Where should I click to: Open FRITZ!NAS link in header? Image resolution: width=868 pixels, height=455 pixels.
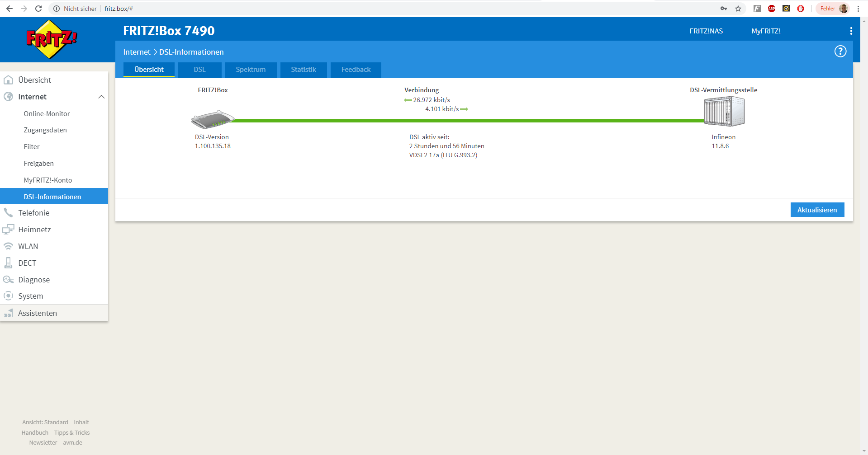click(x=706, y=31)
